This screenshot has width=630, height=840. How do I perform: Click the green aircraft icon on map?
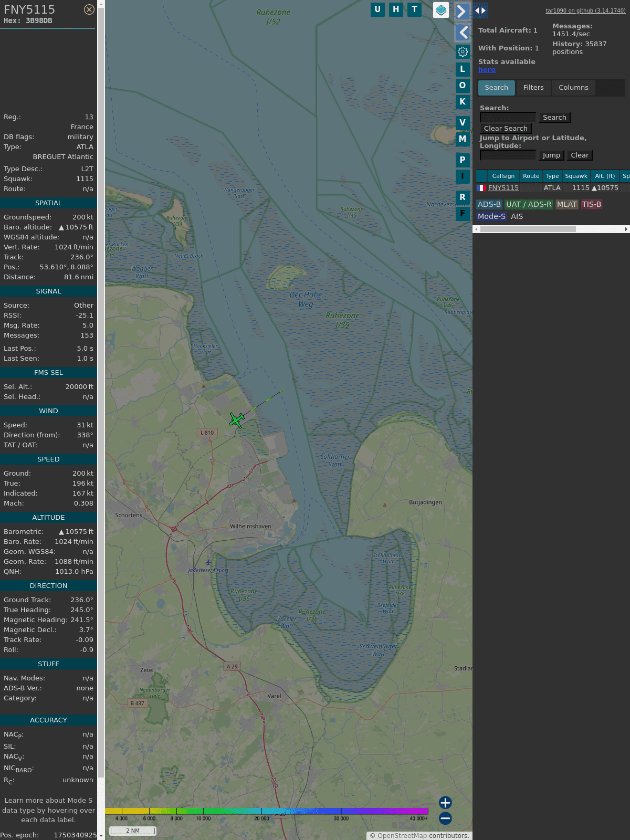[x=237, y=420]
